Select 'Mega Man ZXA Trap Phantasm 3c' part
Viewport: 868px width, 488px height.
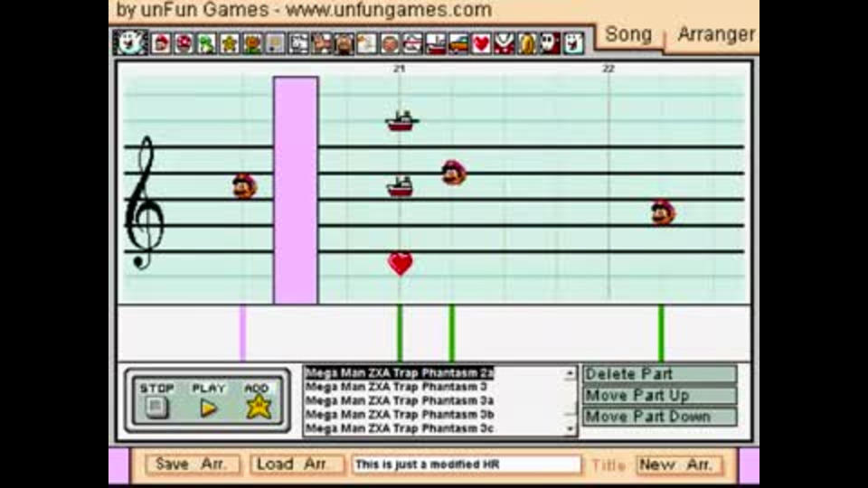tap(399, 428)
